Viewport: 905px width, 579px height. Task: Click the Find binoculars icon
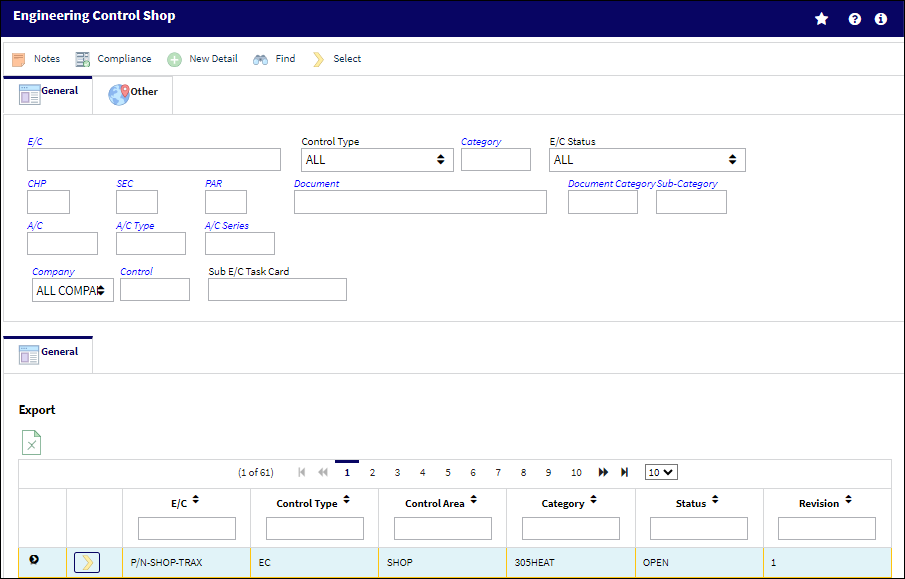[x=260, y=59]
